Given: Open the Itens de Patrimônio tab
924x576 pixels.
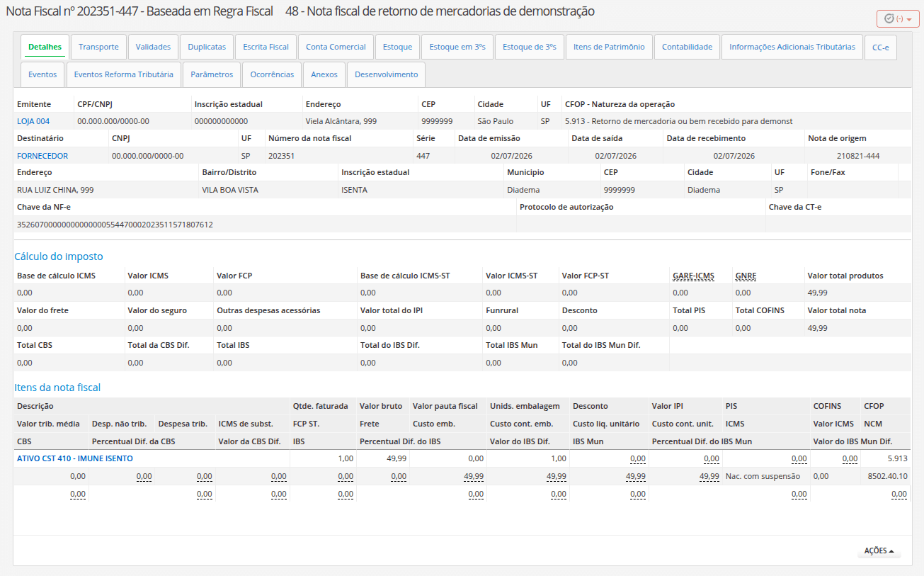Looking at the screenshot, I should pyautogui.click(x=609, y=47).
